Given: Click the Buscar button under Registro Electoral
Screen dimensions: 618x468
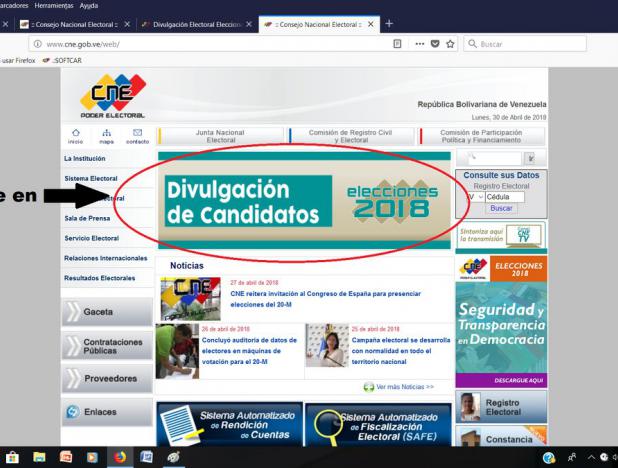Looking at the screenshot, I should tap(500, 208).
